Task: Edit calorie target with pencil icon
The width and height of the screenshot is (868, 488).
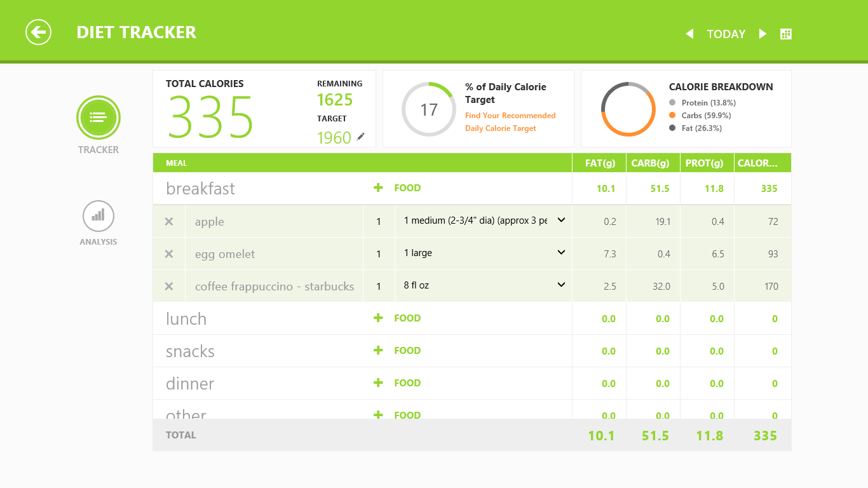Action: coord(361,136)
